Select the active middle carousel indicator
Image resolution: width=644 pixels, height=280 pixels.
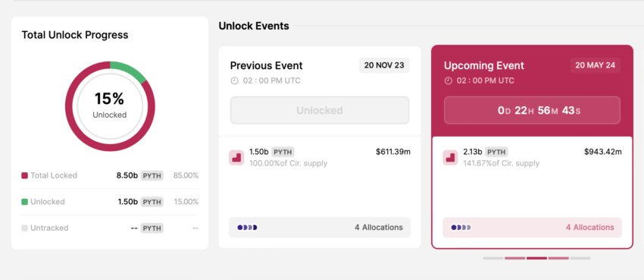click(x=537, y=258)
